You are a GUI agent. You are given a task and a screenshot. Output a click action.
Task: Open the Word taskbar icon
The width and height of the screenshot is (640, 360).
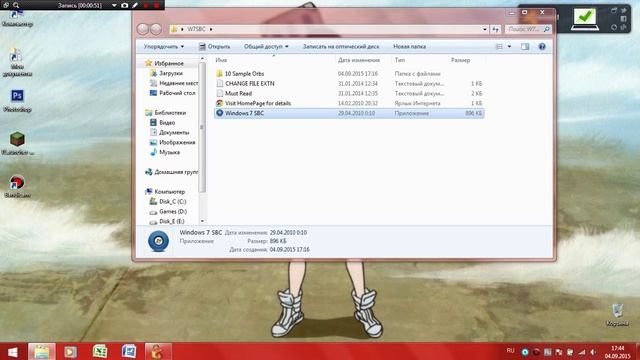pyautogui.click(x=129, y=352)
